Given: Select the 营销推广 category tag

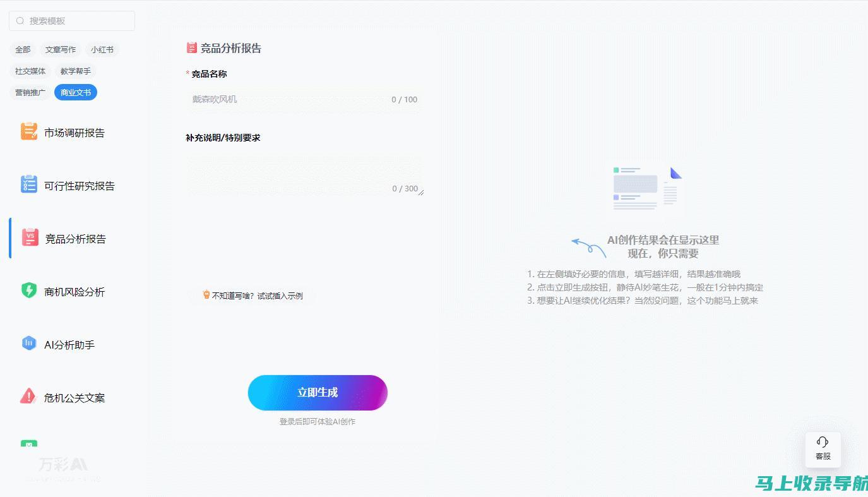Looking at the screenshot, I should coord(30,92).
